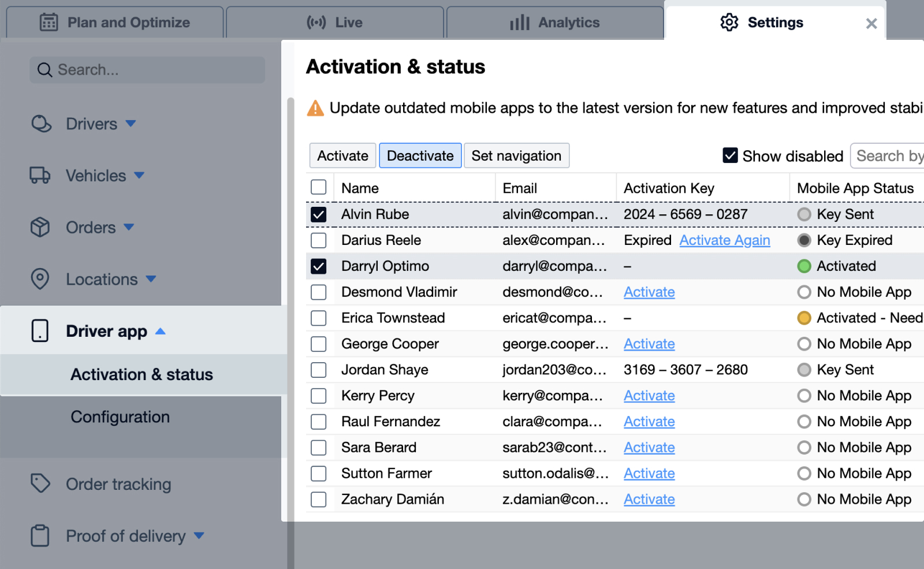Image resolution: width=924 pixels, height=569 pixels.
Task: Click the Order tracking tag icon
Action: [40, 484]
